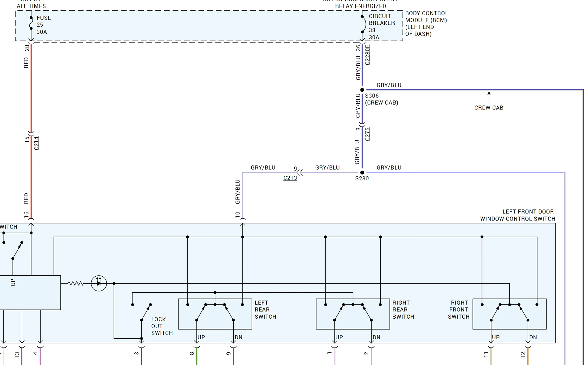The image size is (588, 365).
Task: Click the C2280E connector link
Action: tap(367, 55)
